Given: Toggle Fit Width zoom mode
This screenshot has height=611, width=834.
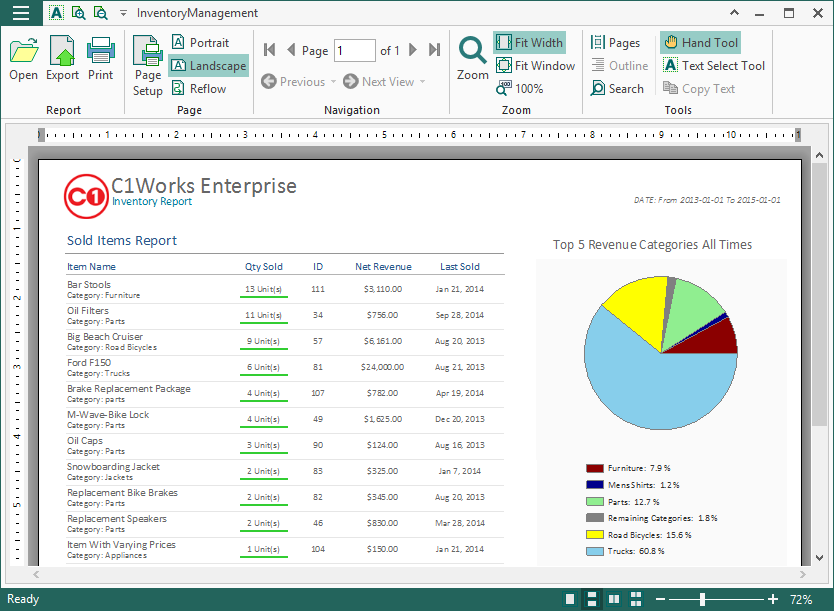Looking at the screenshot, I should [x=529, y=43].
